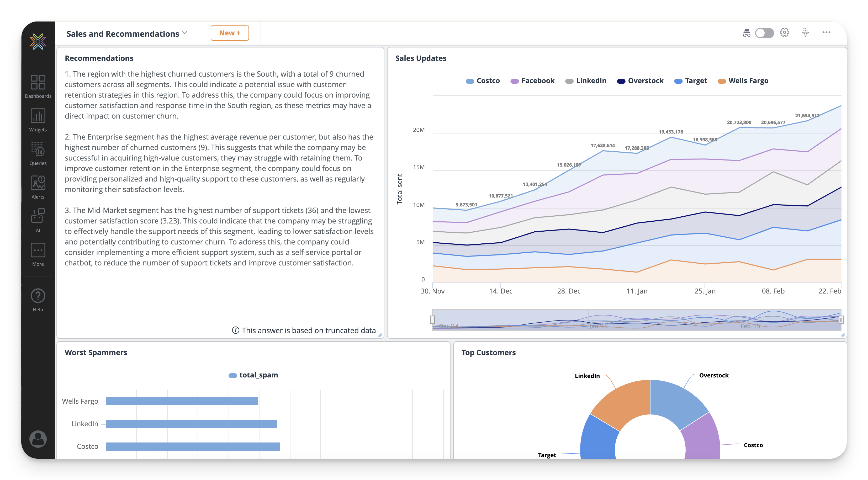Screen dimensions: 868x480
Task: Click the 14. Dec axis label
Action: (500, 291)
